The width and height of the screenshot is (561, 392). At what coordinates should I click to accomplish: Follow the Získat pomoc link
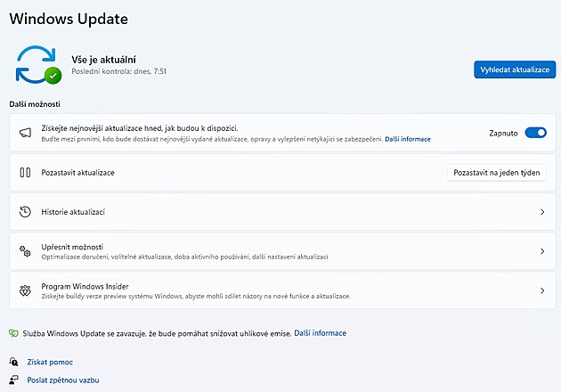(50, 363)
